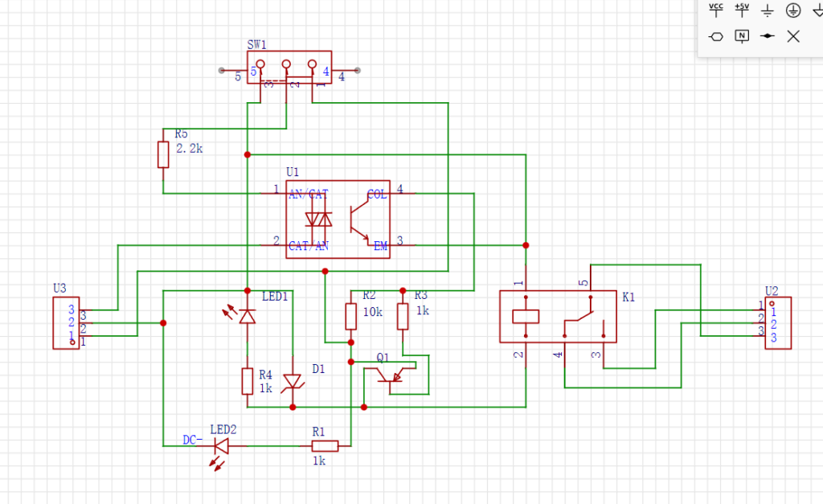Click the R1 resistor body

(x=325, y=446)
